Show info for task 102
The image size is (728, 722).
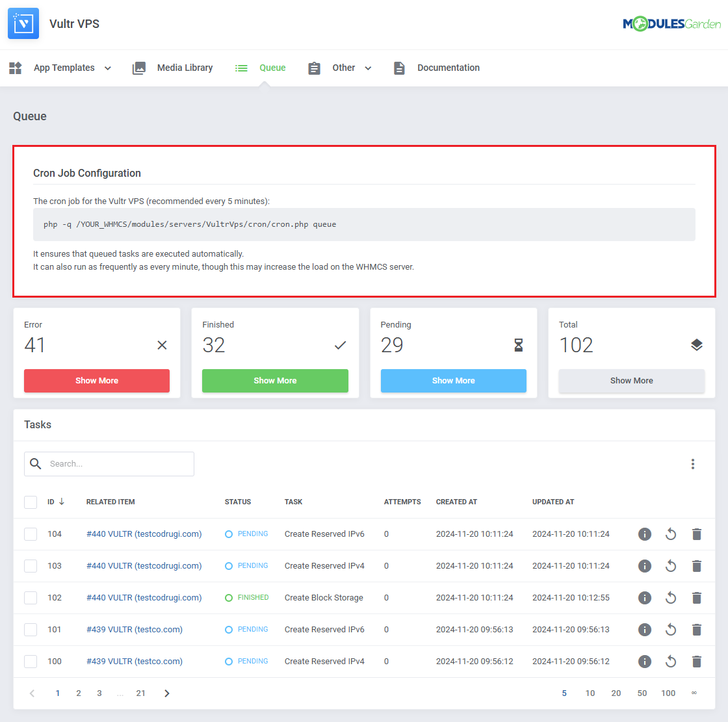point(644,598)
